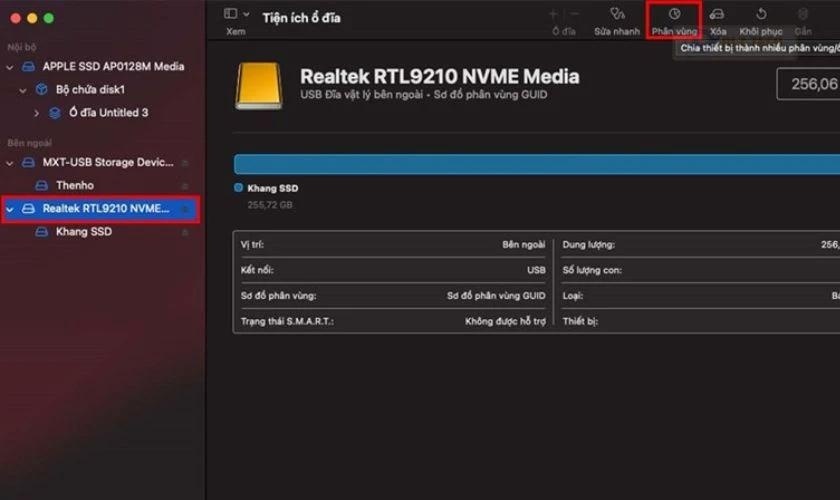Collapse the MXT-USB Storage Device tree
Viewport: 840px width, 500px height.
click(10, 162)
